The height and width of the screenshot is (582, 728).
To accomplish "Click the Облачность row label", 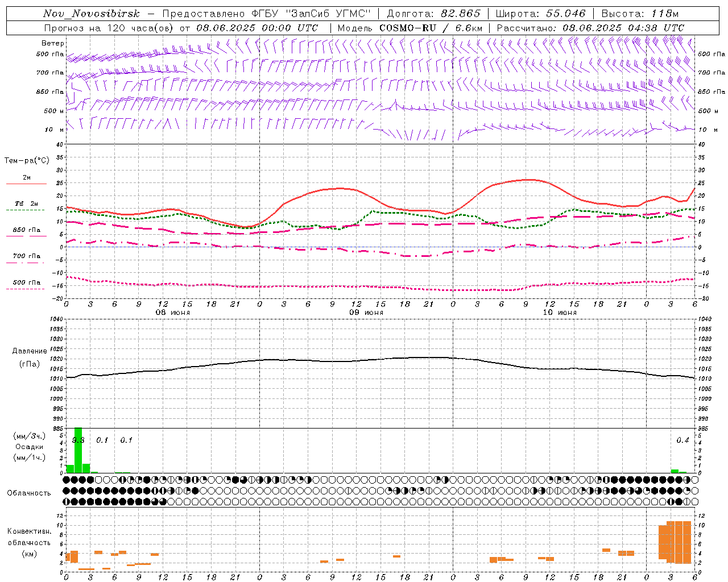I will tap(29, 493).
